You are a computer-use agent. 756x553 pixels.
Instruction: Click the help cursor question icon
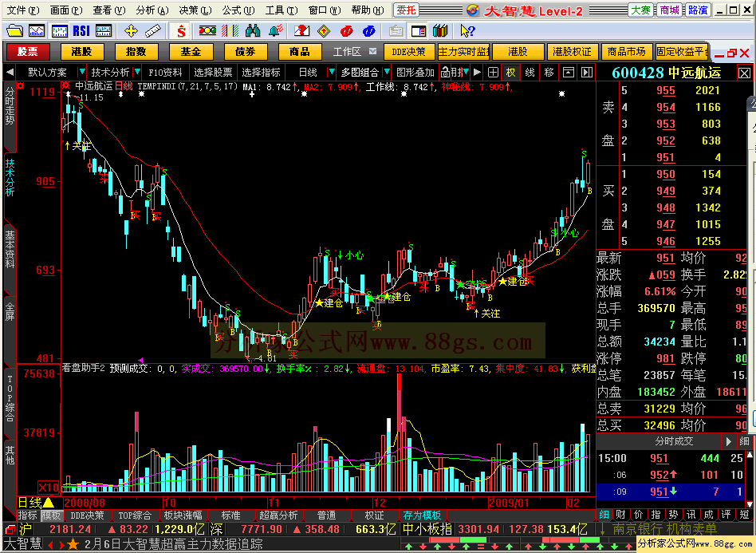coord(467,31)
